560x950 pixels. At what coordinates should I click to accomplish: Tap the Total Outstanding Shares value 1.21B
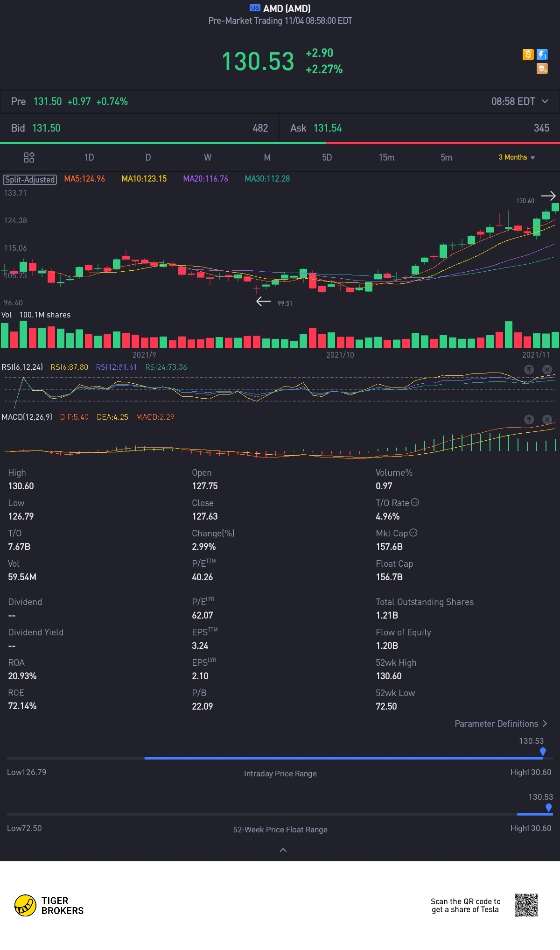[x=387, y=615]
